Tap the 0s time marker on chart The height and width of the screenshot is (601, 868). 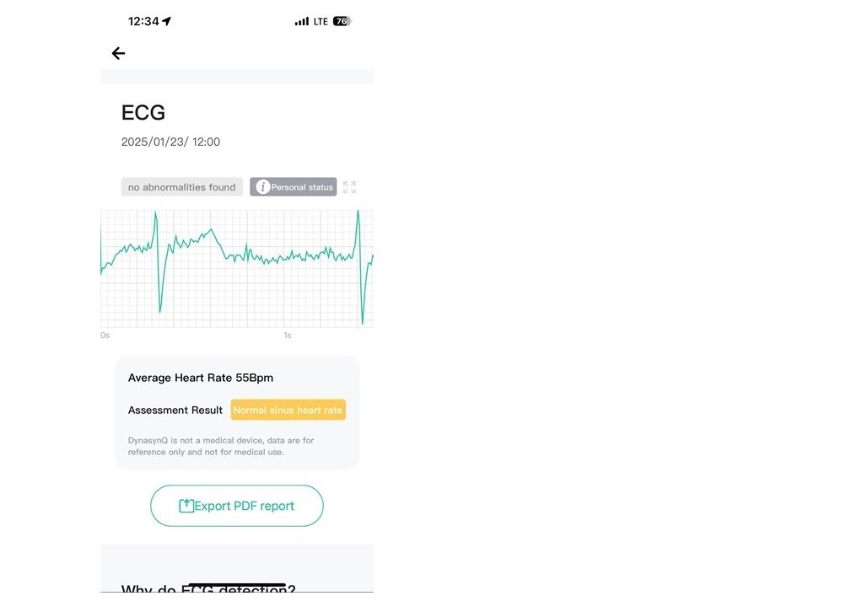point(105,335)
